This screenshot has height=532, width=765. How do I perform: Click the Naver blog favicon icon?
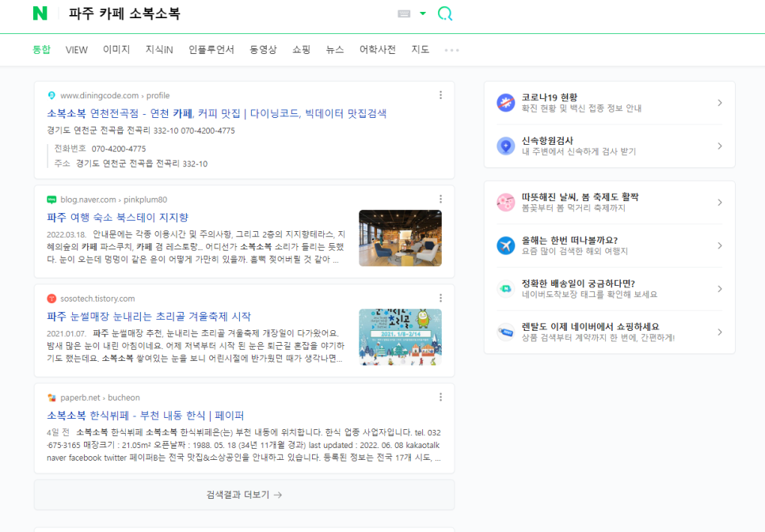[x=51, y=199]
